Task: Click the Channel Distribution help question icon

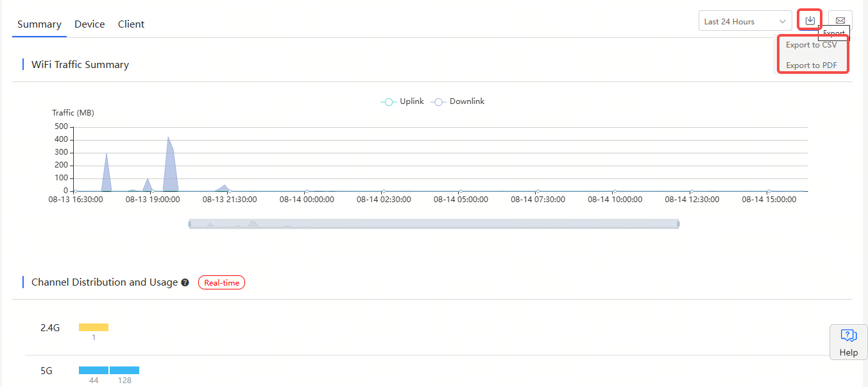Action: pyautogui.click(x=185, y=282)
